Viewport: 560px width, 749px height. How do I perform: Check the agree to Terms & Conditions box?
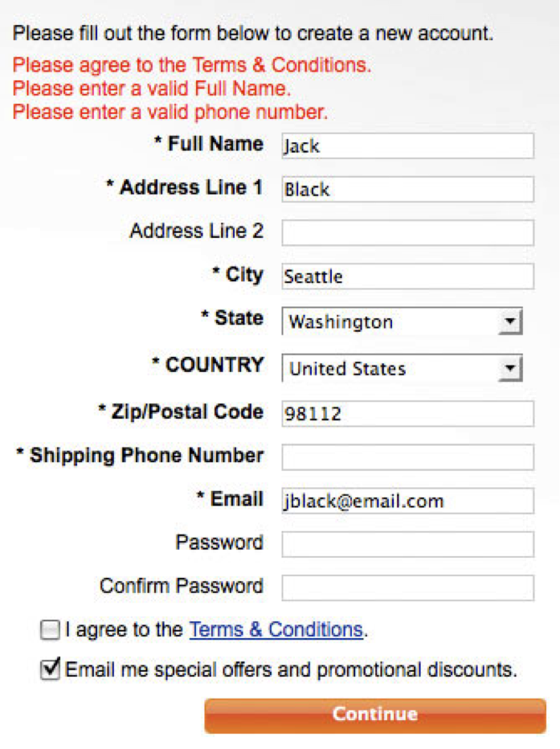(x=50, y=631)
